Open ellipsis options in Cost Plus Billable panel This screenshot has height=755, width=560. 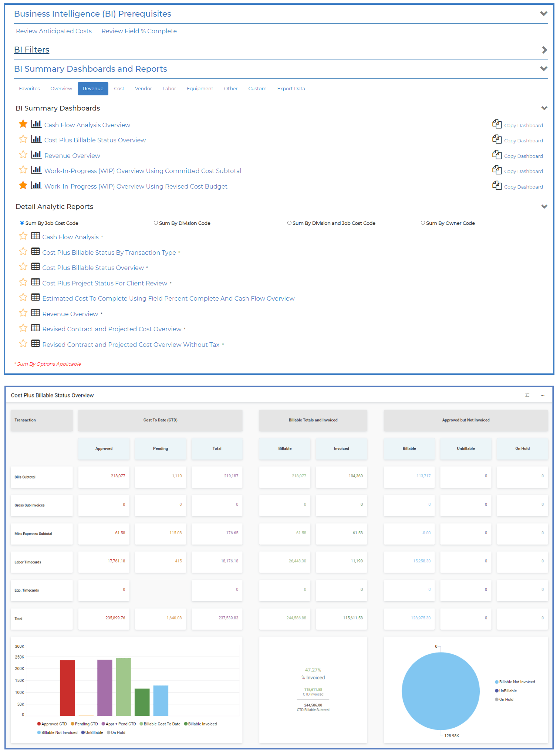pos(542,395)
